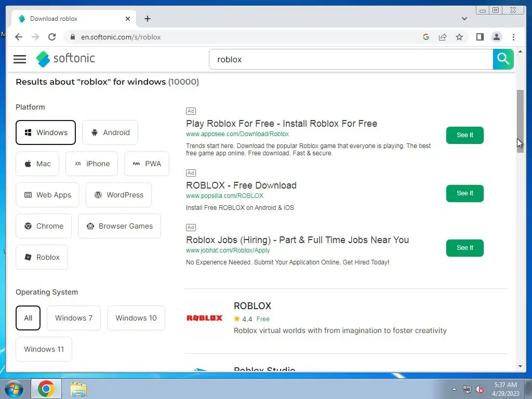Filter by Windows 7 operating system

[74, 318]
